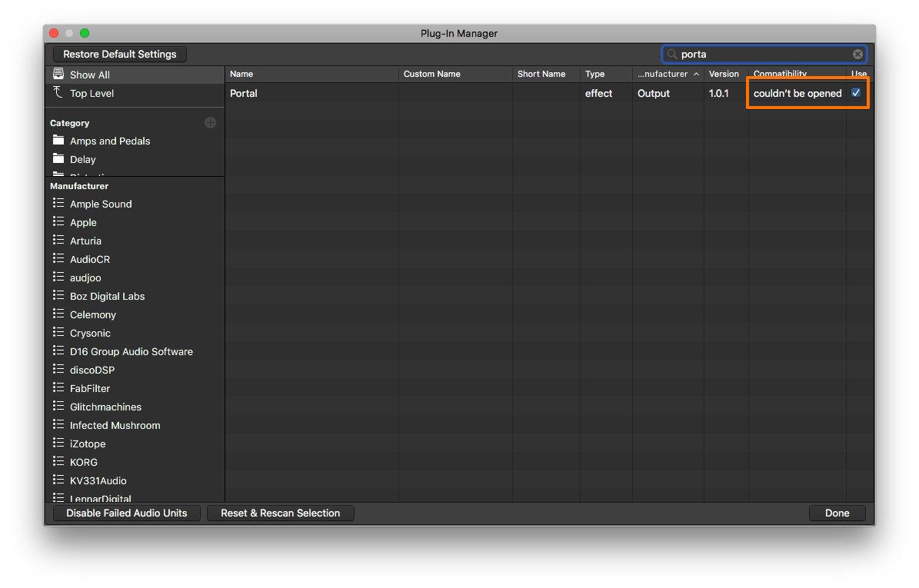Click the Output manufacturer cell
Viewport: 919px width, 588px height.
click(x=668, y=93)
